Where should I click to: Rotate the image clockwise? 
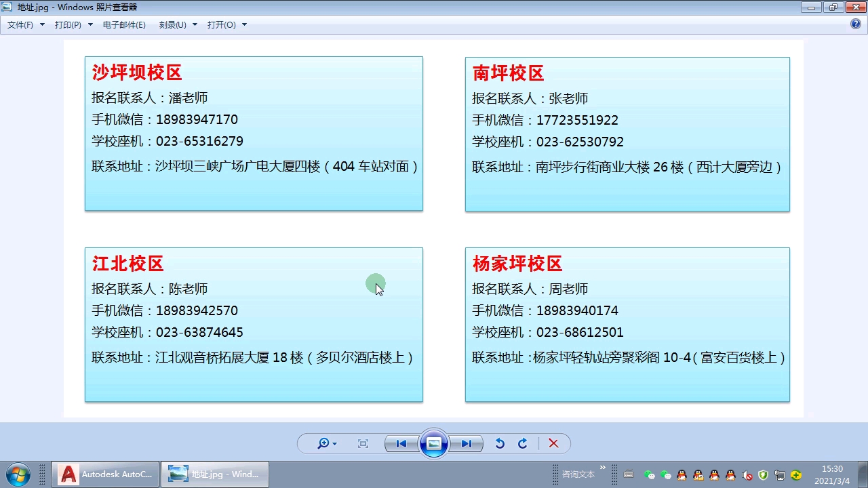(523, 443)
